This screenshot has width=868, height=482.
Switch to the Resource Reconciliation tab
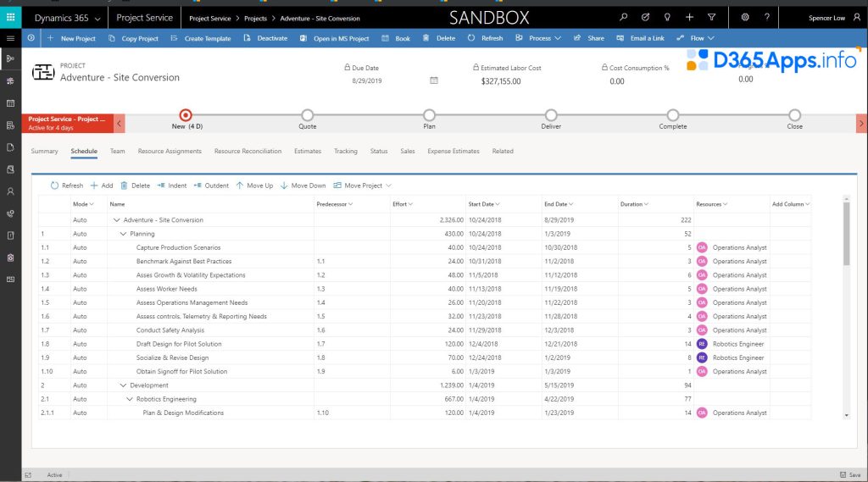point(248,151)
